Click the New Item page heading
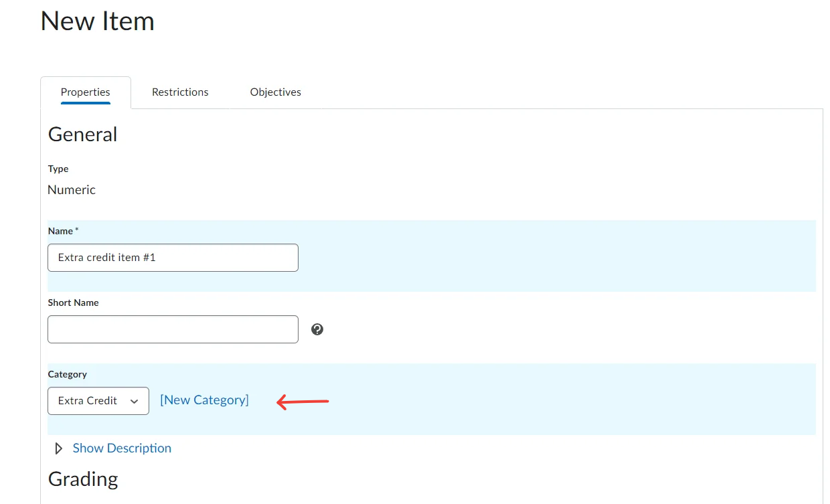The width and height of the screenshot is (830, 504). (x=97, y=21)
